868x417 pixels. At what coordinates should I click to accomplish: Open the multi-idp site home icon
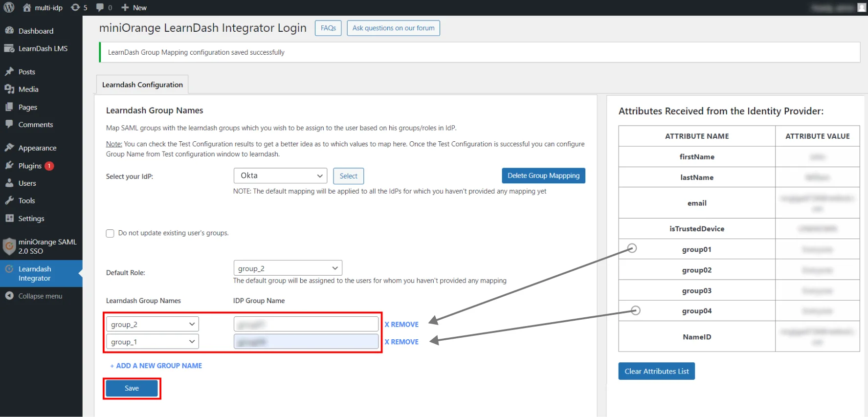click(x=27, y=7)
